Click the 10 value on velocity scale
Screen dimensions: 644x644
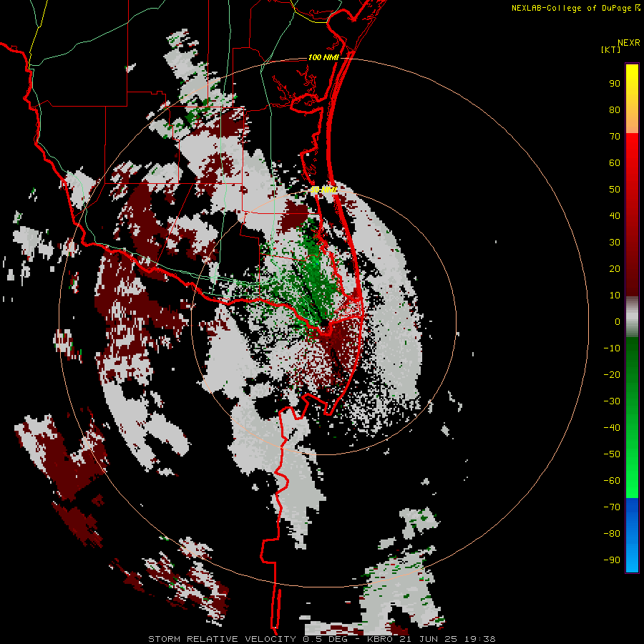tap(615, 296)
